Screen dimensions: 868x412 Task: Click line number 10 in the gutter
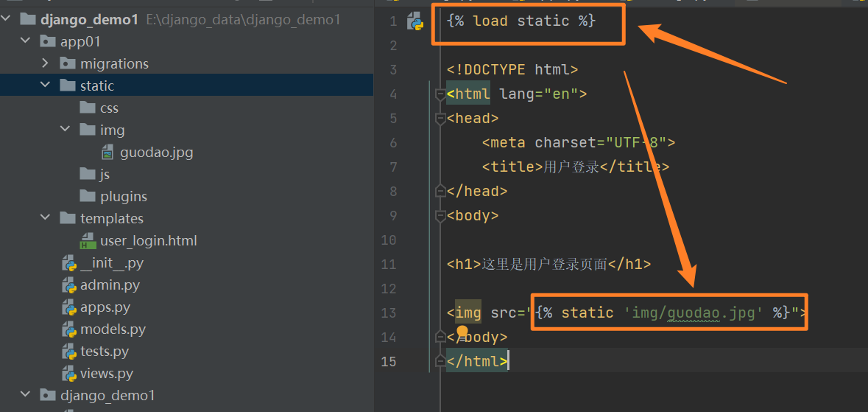pyautogui.click(x=389, y=240)
